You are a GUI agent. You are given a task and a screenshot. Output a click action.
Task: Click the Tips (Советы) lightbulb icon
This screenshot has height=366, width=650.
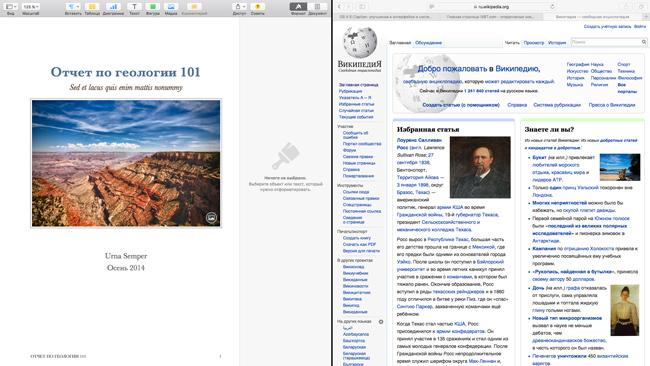coord(257,7)
